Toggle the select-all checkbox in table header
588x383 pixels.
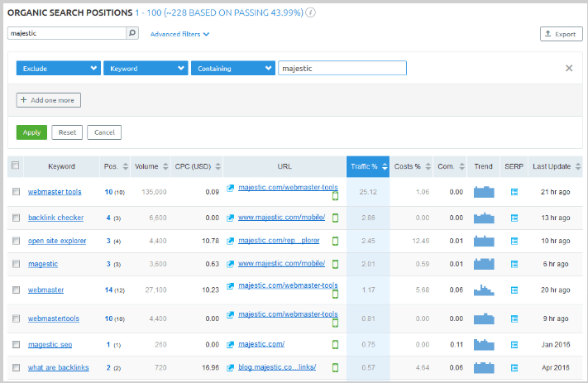(16, 165)
